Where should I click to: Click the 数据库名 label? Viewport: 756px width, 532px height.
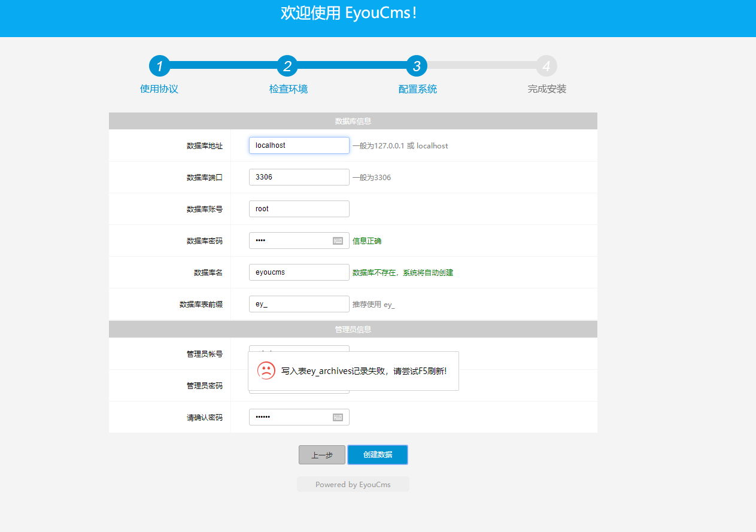click(x=208, y=273)
